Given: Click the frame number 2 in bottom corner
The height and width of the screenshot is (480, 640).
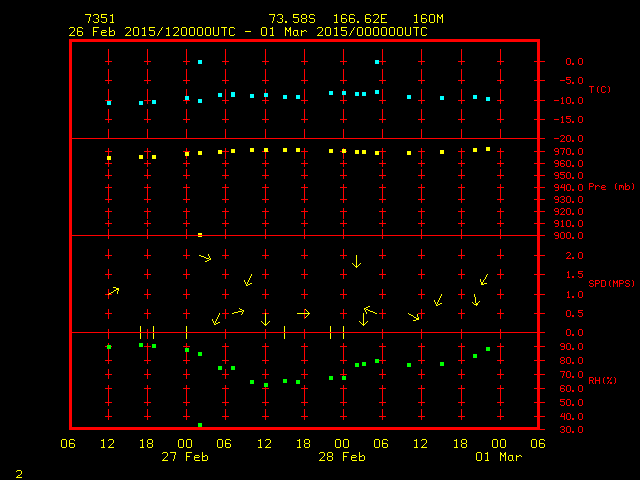Looking at the screenshot, I should 18,472.
